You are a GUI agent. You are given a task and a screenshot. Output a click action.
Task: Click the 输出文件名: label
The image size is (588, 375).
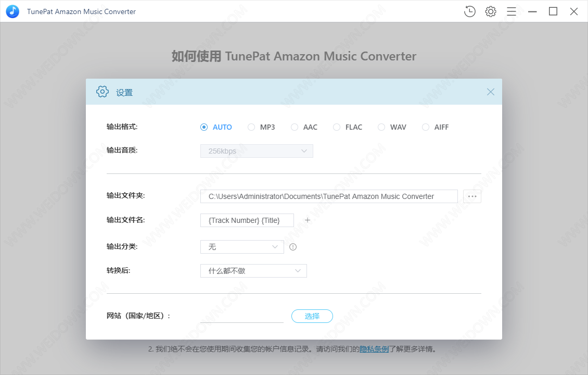(x=125, y=220)
